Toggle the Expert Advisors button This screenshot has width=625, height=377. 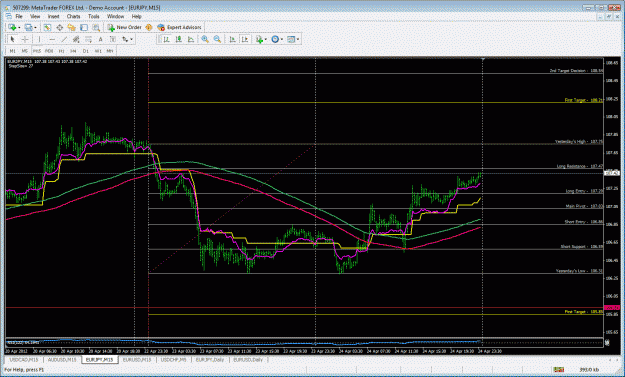coord(179,27)
